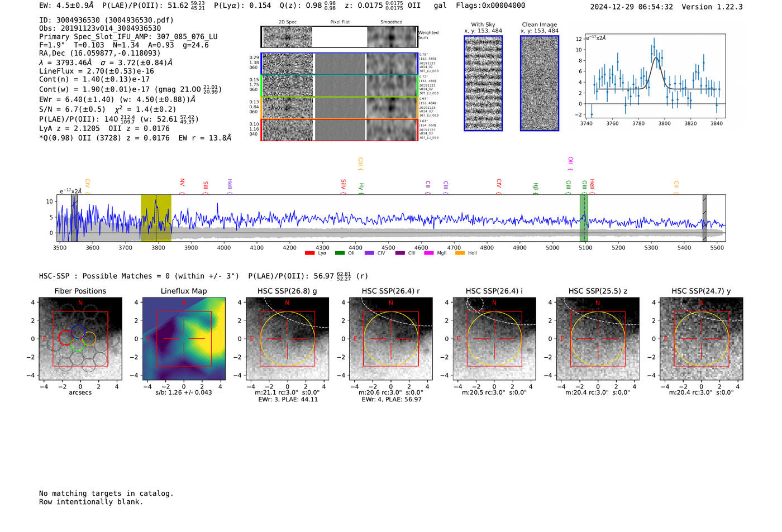Select the HSC SSP(24.7) y image
The width and height of the screenshot is (782, 532).
coord(702,338)
